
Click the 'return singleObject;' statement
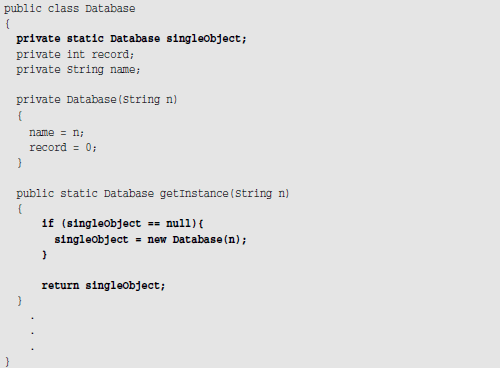[103, 286]
